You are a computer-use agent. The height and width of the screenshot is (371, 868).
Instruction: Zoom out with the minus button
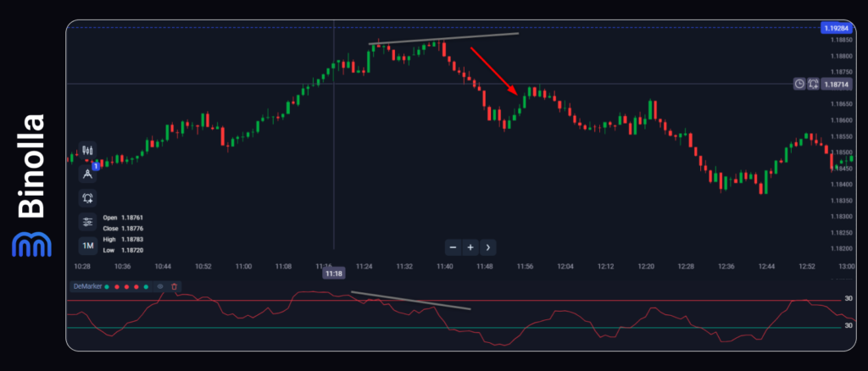point(453,247)
